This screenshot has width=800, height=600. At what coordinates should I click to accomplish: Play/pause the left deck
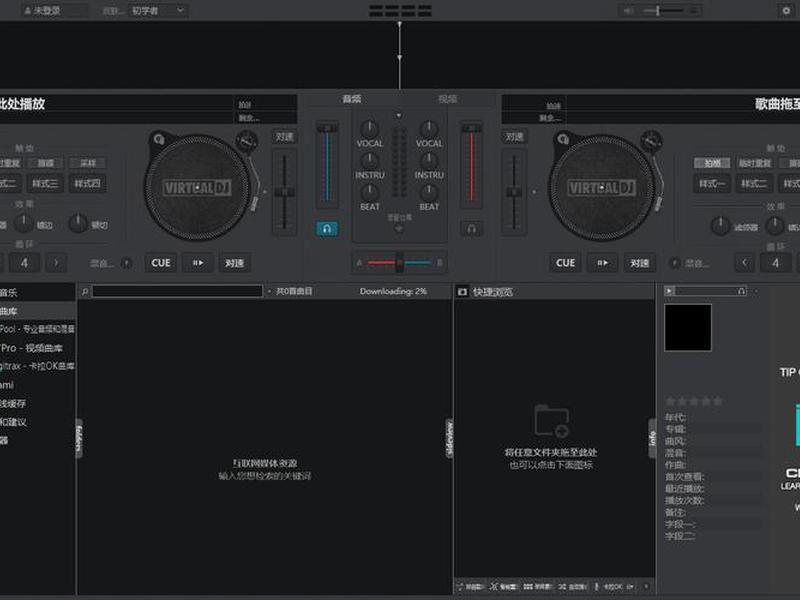(198, 263)
